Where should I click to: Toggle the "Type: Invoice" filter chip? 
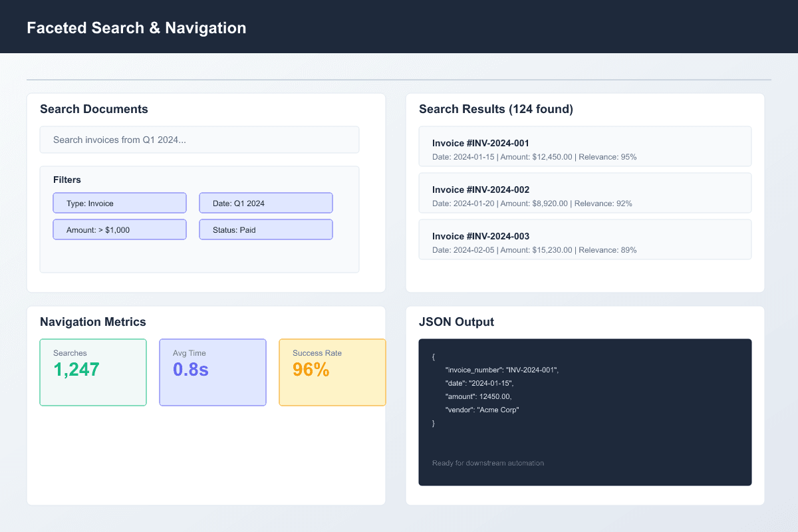click(120, 203)
